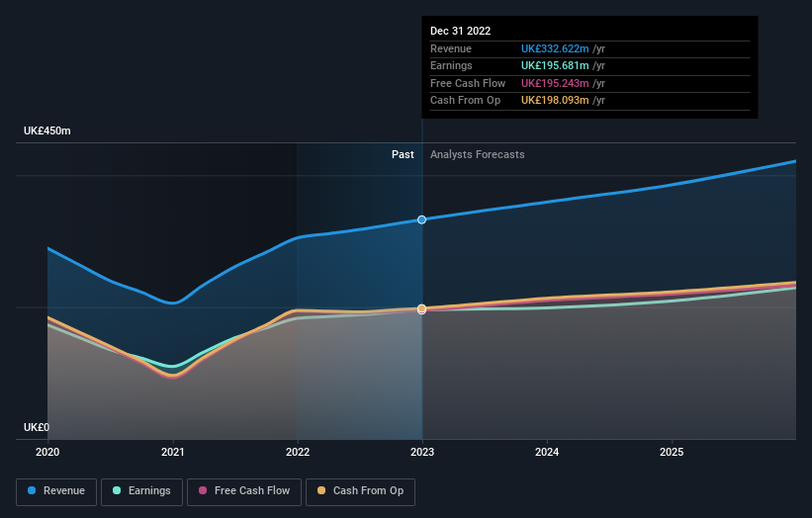
Task: Click the 2024 x-axis label
Action: coord(547,452)
